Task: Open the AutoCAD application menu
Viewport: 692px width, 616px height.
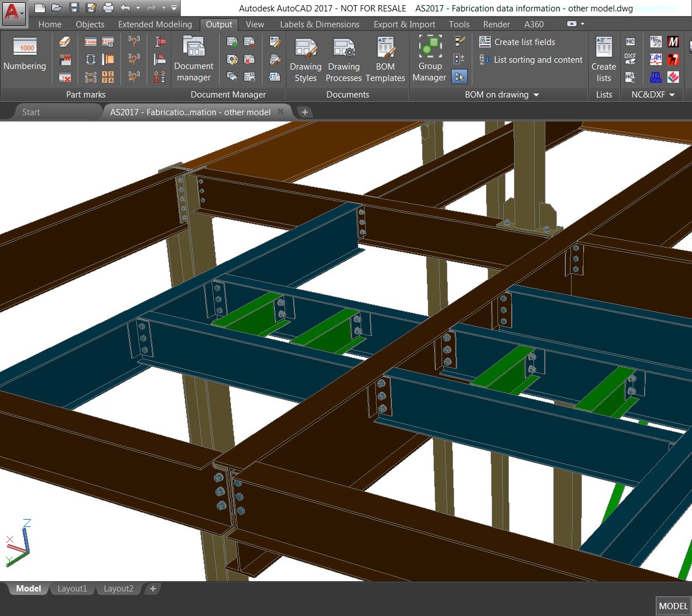Action: point(14,13)
